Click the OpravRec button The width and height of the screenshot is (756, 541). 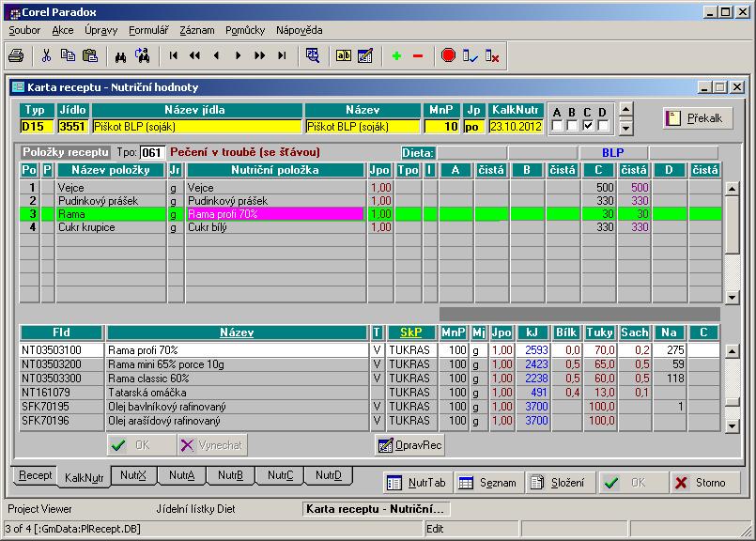pyautogui.click(x=409, y=445)
